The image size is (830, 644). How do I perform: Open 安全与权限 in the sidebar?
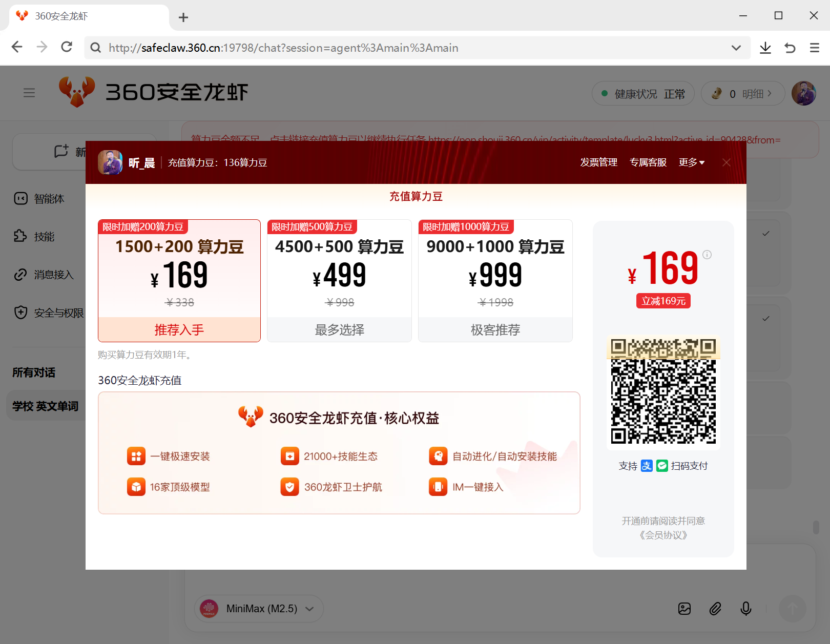pyautogui.click(x=49, y=313)
